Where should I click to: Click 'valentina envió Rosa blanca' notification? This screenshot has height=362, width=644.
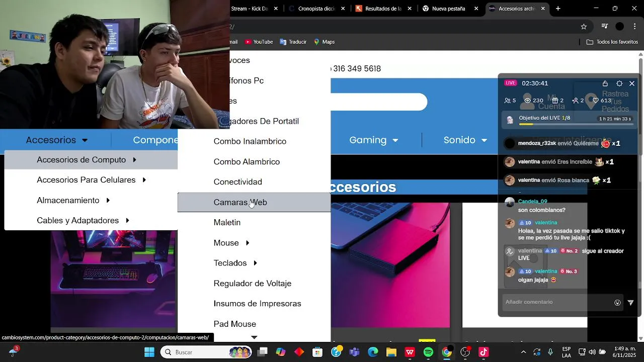[557, 180]
